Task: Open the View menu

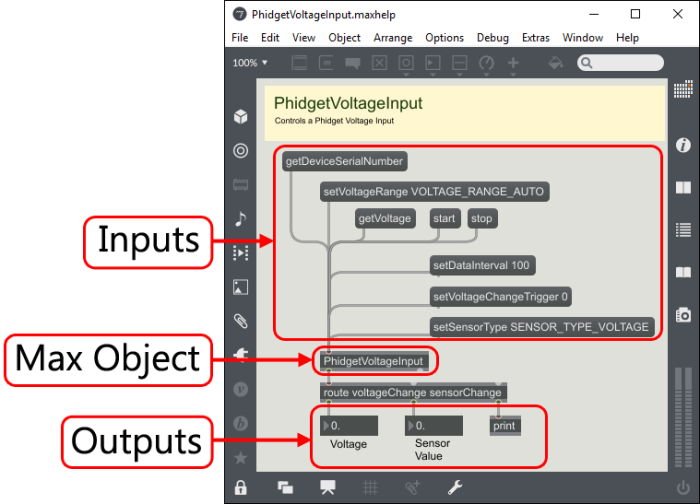Action: [304, 38]
